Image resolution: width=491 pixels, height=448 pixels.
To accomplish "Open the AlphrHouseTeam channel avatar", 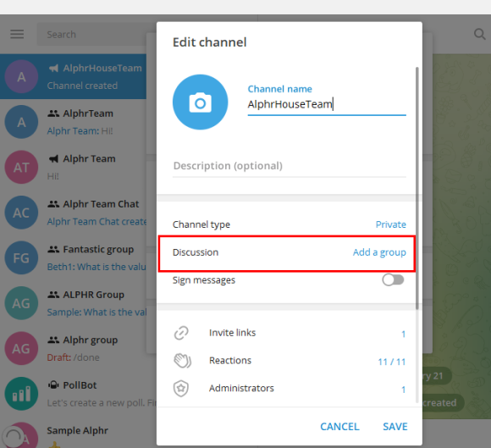I will pos(21,76).
